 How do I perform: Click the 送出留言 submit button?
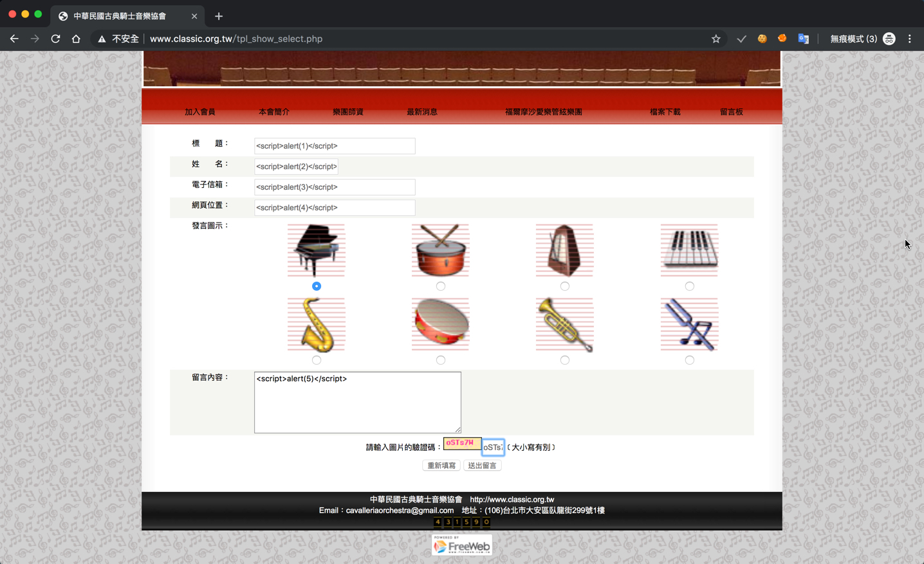[x=482, y=466]
